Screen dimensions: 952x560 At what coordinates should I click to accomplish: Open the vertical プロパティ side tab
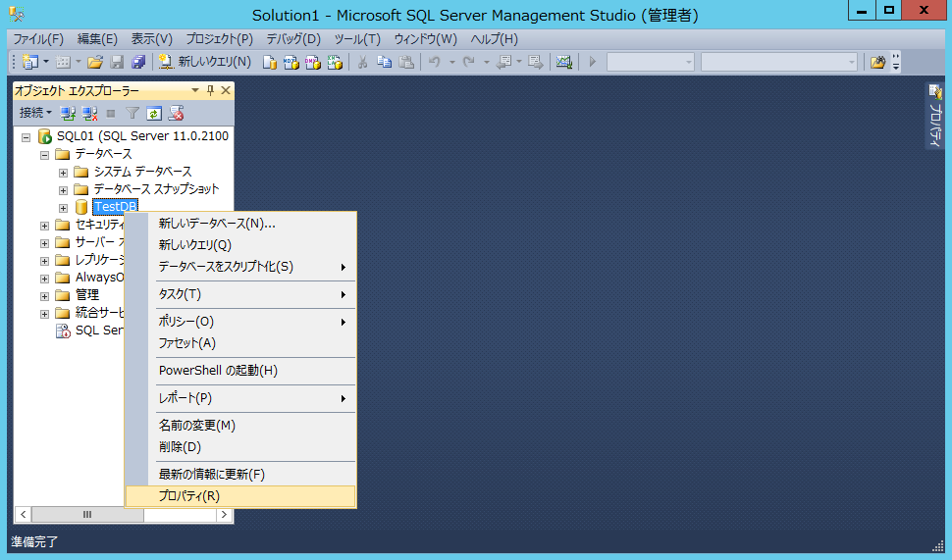(x=934, y=116)
